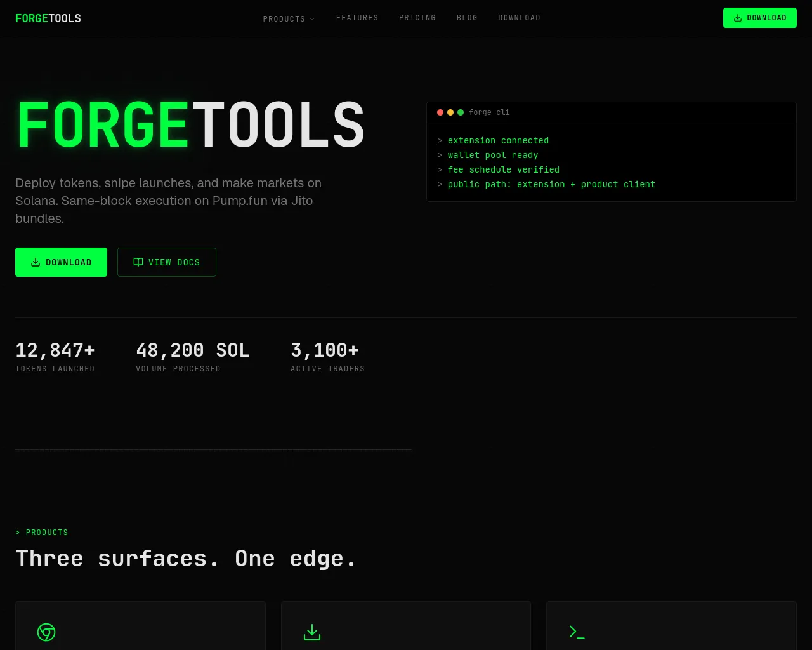Click the download arrow icon in header button
This screenshot has width=812, height=650.
[738, 18]
